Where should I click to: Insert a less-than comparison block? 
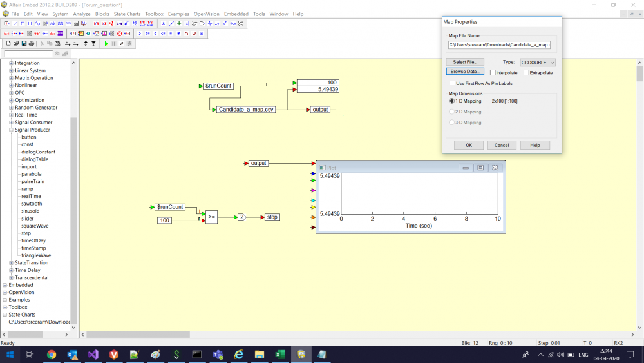(155, 34)
